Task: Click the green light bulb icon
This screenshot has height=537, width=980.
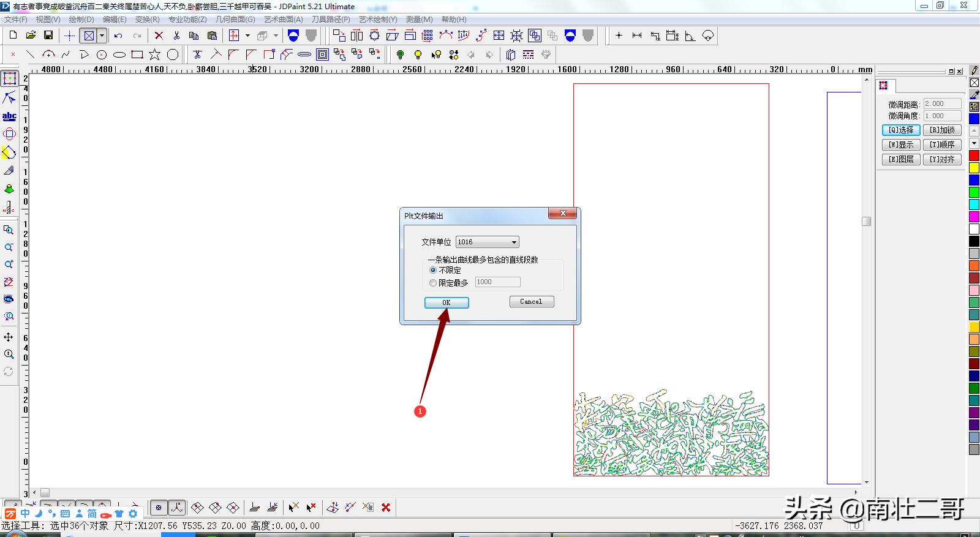Action: coord(400,54)
